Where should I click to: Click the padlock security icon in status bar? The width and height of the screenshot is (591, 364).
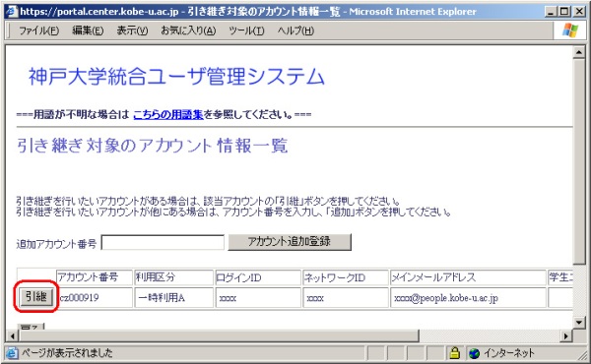[x=454, y=353]
